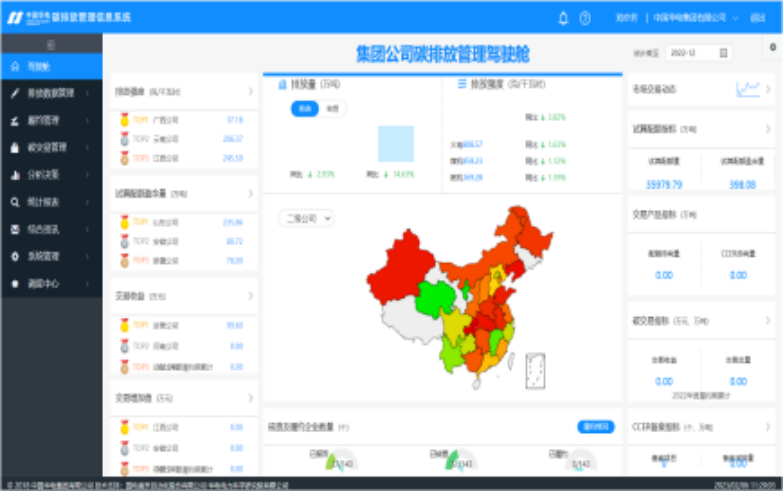Screen dimensions: 783x492
Task: Open the 市场交易动态 panel arrow
Action: [x=768, y=89]
